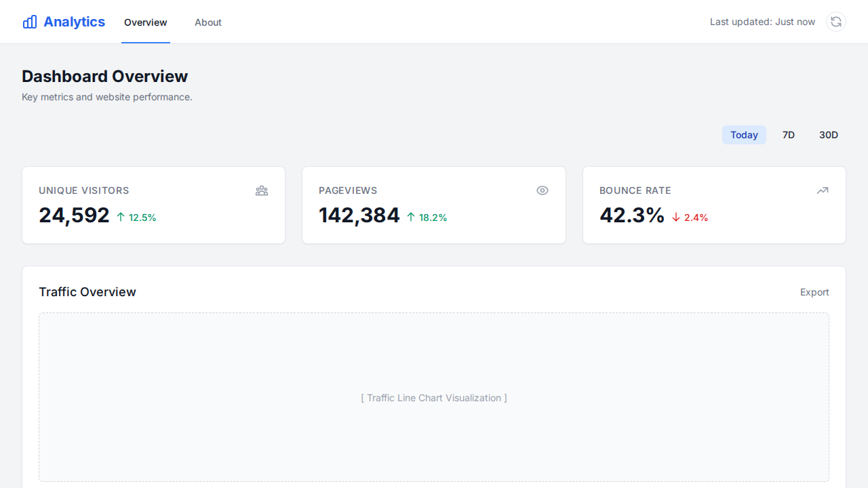The height and width of the screenshot is (488, 868).
Task: Click the Unique Visitors count 24,592
Action: click(x=75, y=215)
